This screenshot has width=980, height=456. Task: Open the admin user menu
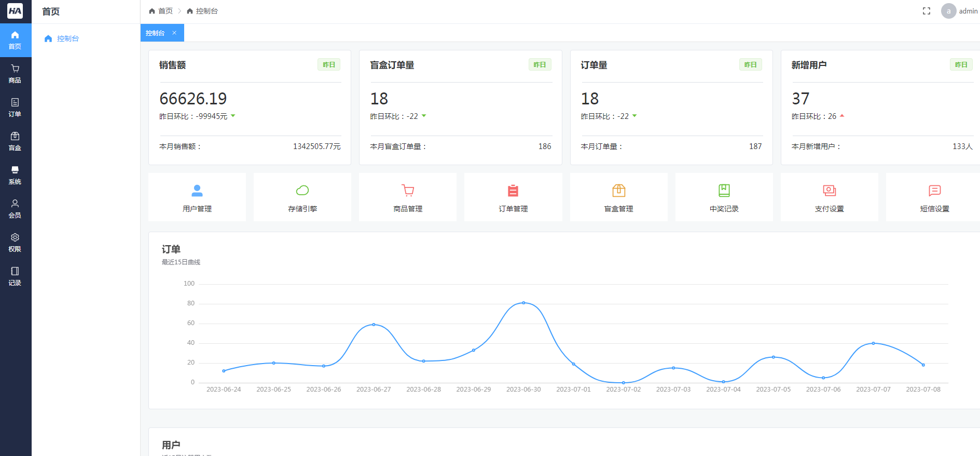tap(959, 11)
